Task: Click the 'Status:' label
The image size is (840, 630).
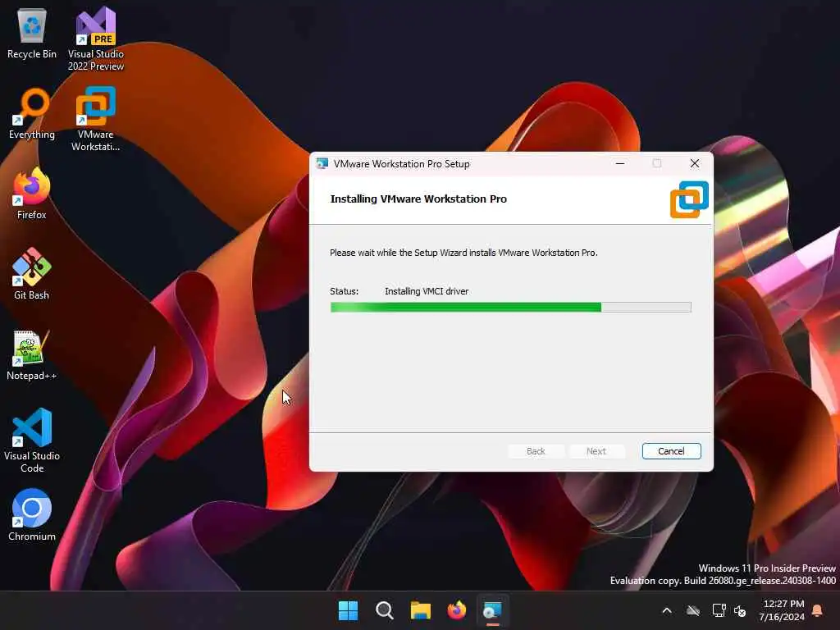Action: pos(344,291)
